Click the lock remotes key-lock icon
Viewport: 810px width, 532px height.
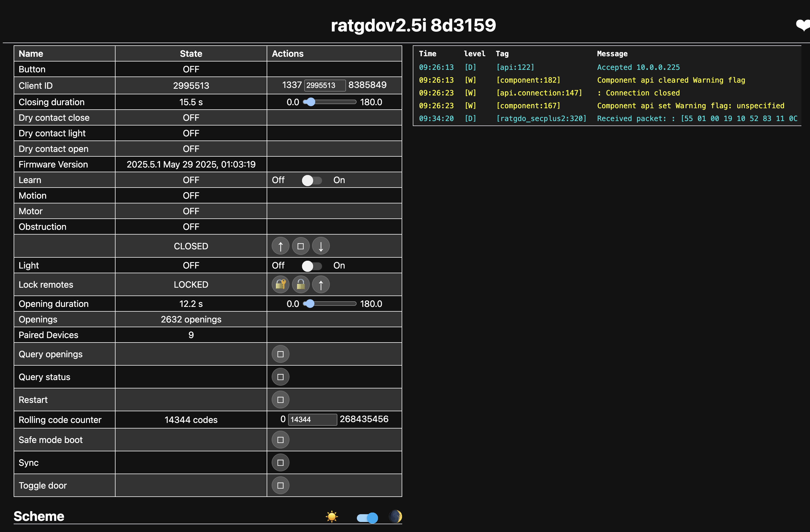(280, 284)
